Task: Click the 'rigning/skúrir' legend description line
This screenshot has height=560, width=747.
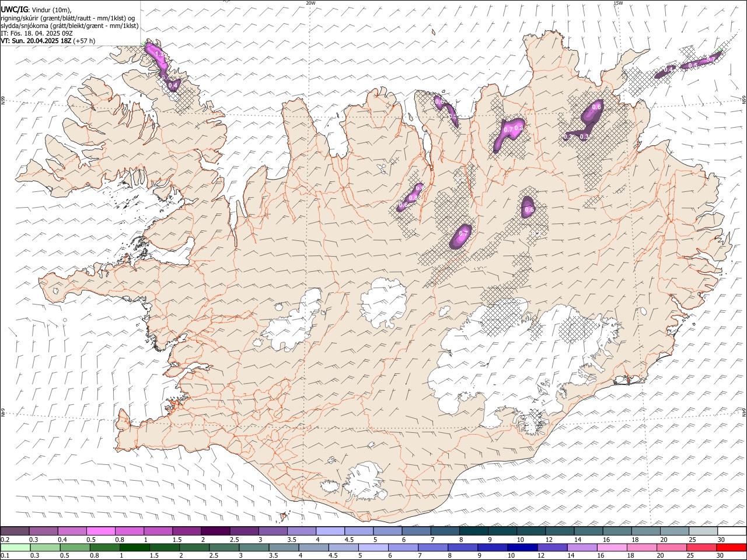Action: [68, 18]
